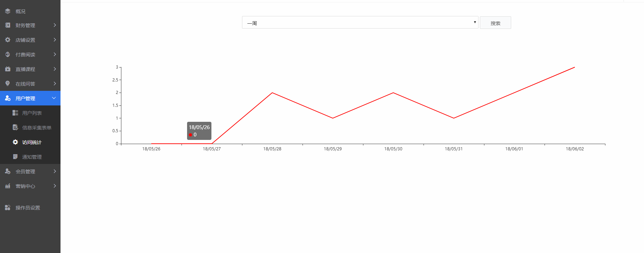This screenshot has width=644, height=253.
Task: Click the 在线问答 lightbulb icon
Action: tap(8, 84)
